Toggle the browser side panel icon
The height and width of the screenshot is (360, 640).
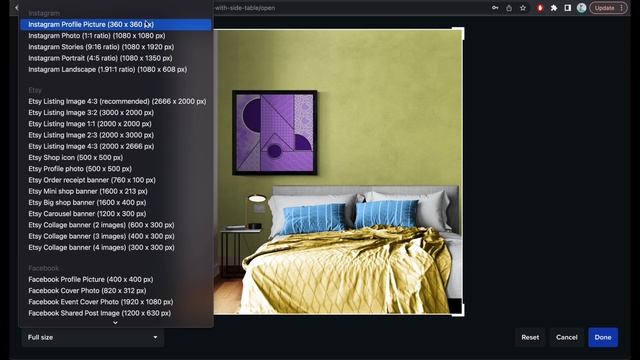[568, 8]
